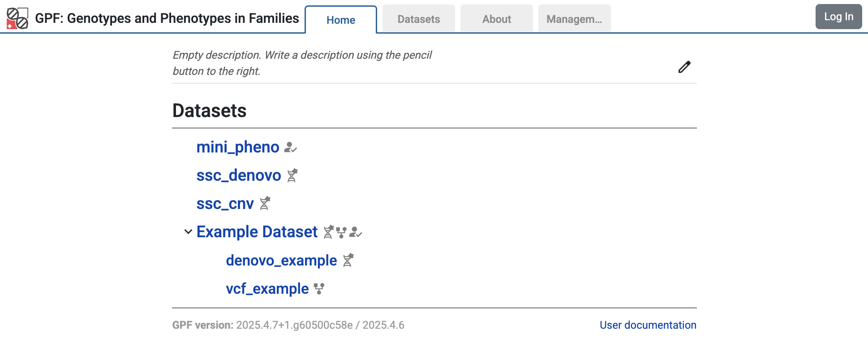Click the chevron before Example Dataset
The width and height of the screenshot is (868, 348).
click(188, 232)
